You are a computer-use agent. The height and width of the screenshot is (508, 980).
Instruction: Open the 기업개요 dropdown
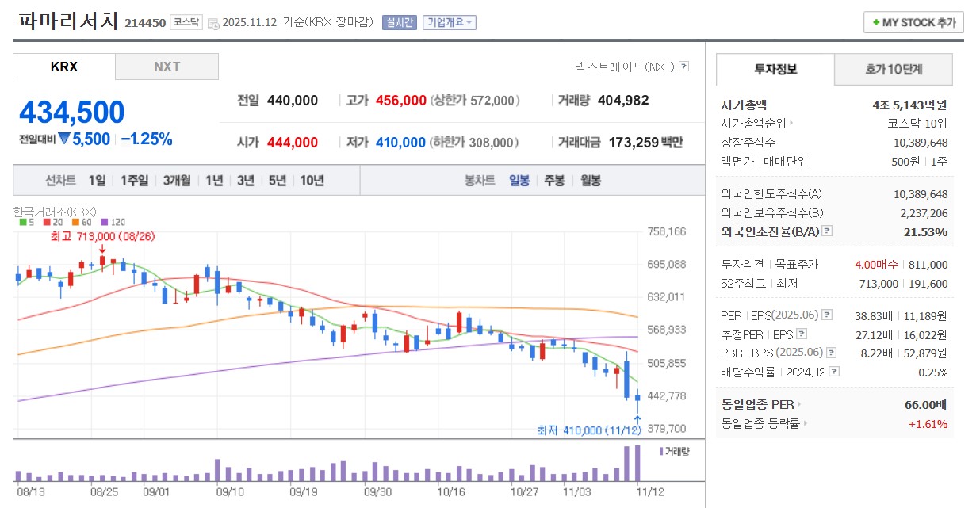[449, 22]
